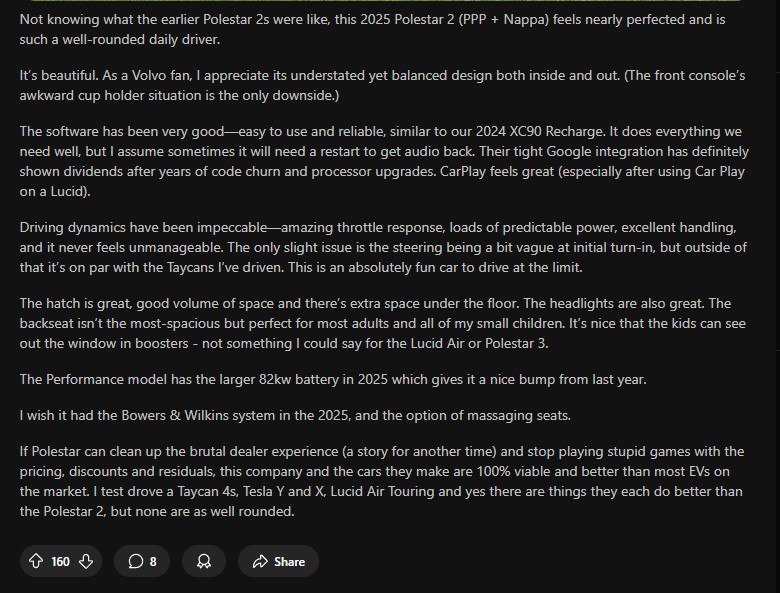The width and height of the screenshot is (780, 593).
Task: Click the paragraph starting "It's beautiful"
Action: click(x=380, y=85)
